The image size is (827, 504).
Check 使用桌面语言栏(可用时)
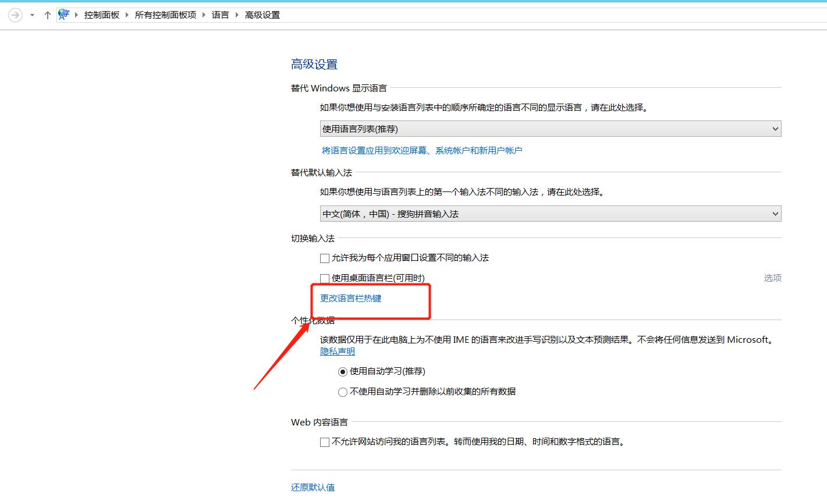pos(324,278)
